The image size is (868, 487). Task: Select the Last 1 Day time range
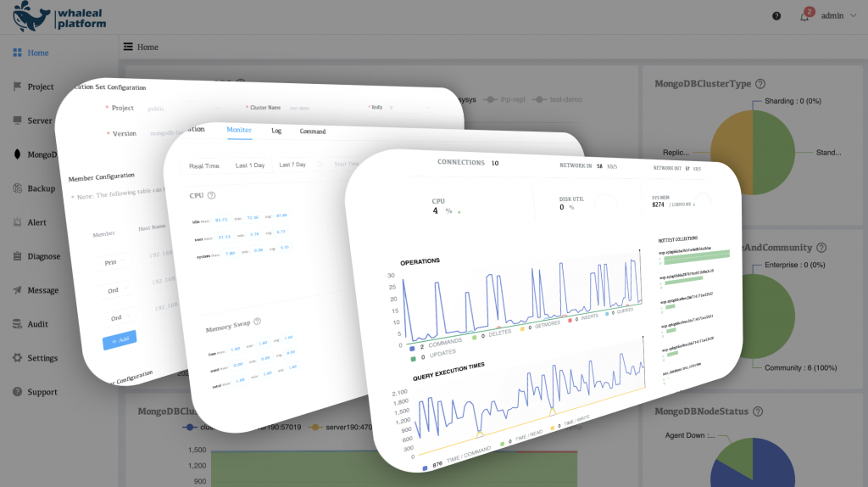click(x=251, y=165)
